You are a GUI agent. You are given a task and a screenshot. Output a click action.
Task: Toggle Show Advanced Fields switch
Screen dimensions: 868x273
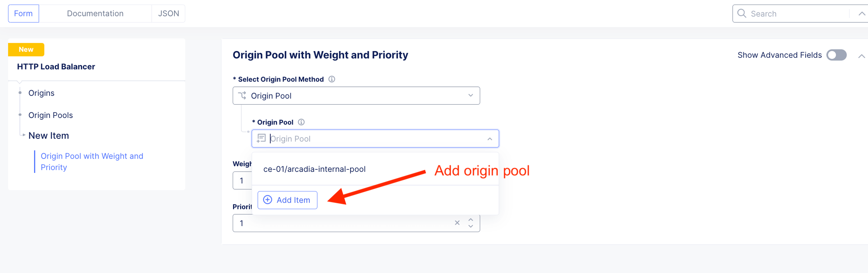[x=837, y=55]
